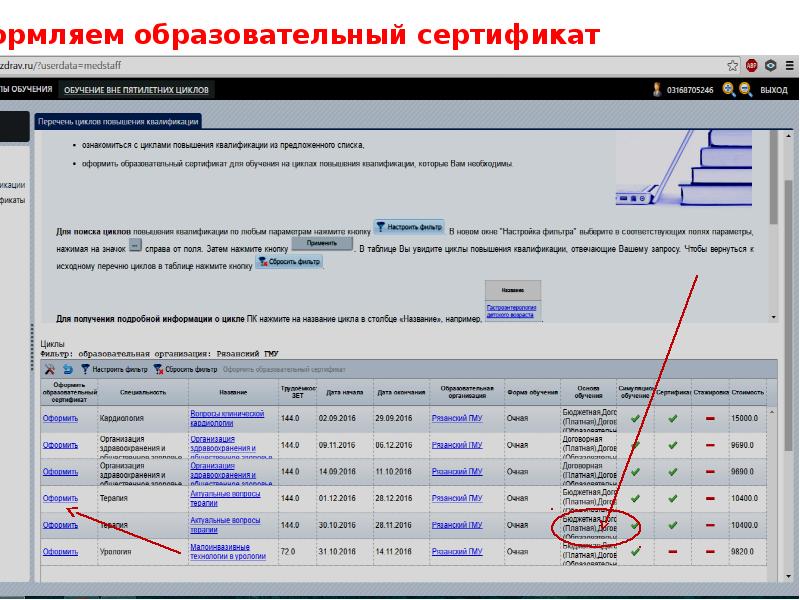800x600 pixels.
Task: Open the Настроить фильтр filter settings
Action: (113, 369)
